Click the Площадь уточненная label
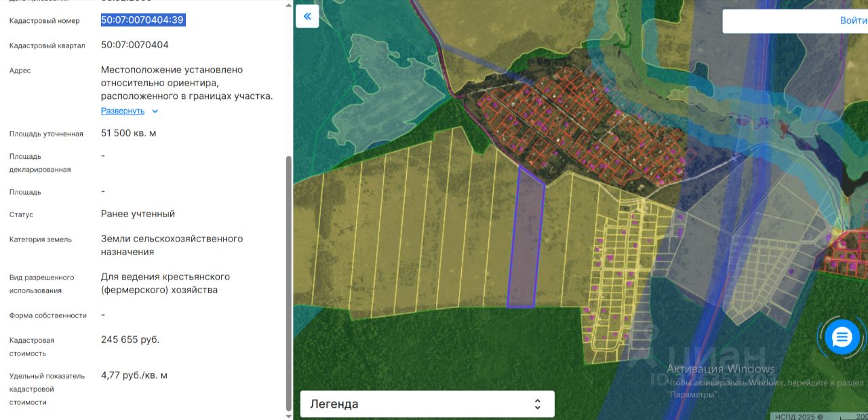868x420 pixels. [x=46, y=134]
